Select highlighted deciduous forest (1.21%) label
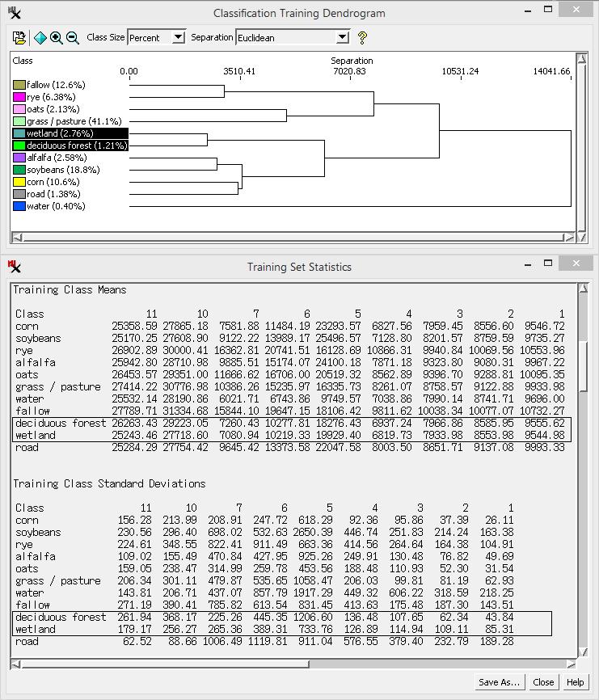Image resolution: width=599 pixels, height=700 pixels. click(78, 145)
